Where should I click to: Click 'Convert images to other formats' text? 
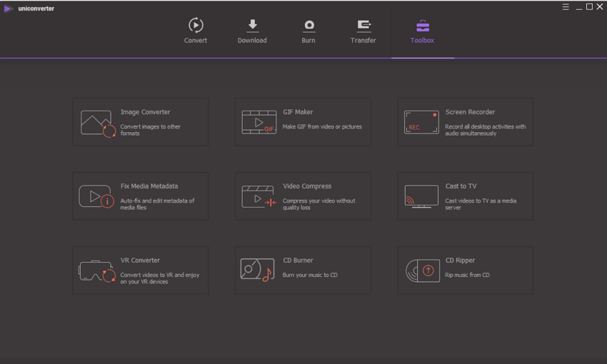pyautogui.click(x=150, y=130)
